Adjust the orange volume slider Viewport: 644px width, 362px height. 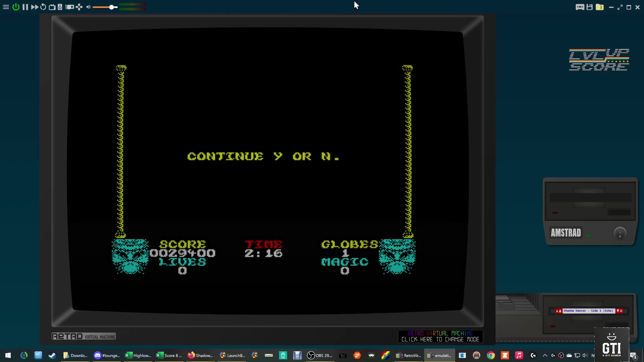pos(105,7)
